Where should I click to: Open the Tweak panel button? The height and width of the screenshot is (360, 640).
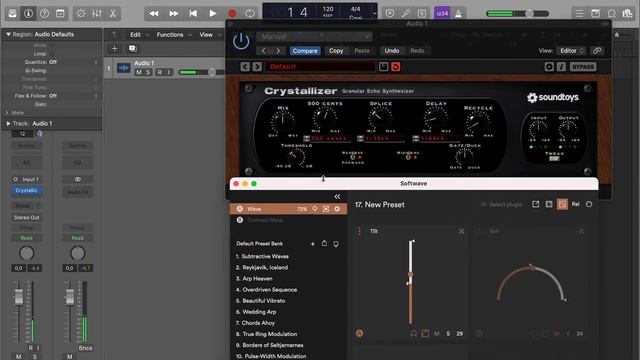click(554, 158)
